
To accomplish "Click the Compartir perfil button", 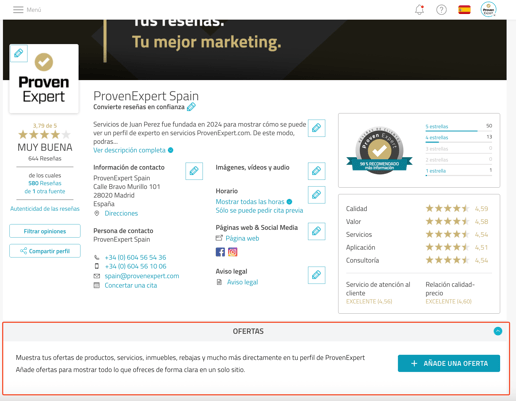I will pos(45,251).
